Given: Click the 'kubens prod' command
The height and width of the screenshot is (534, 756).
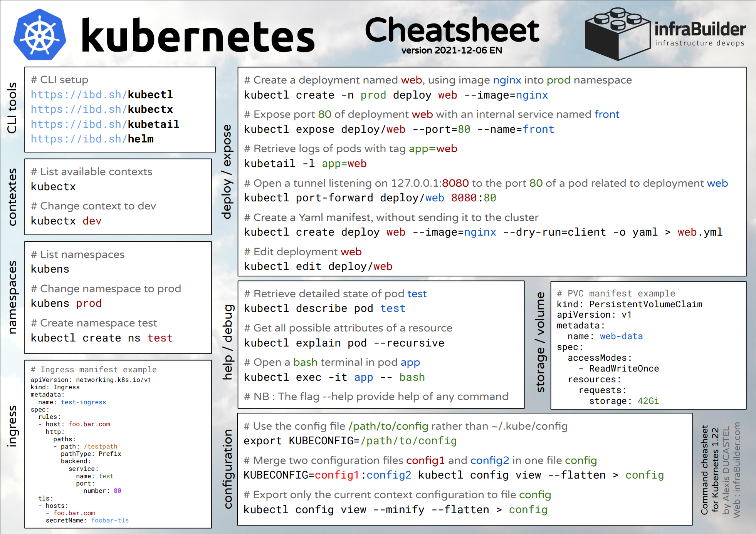Looking at the screenshot, I should click(x=66, y=303).
